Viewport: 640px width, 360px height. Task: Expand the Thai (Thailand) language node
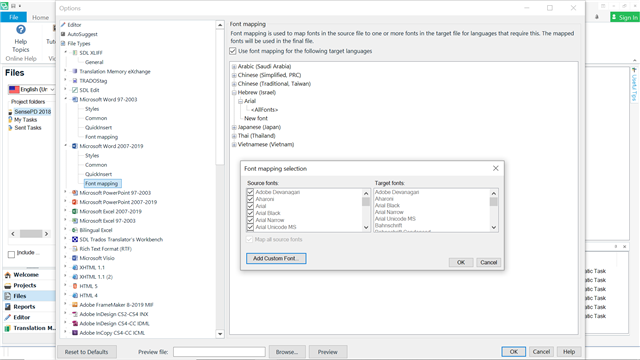pyautogui.click(x=234, y=136)
